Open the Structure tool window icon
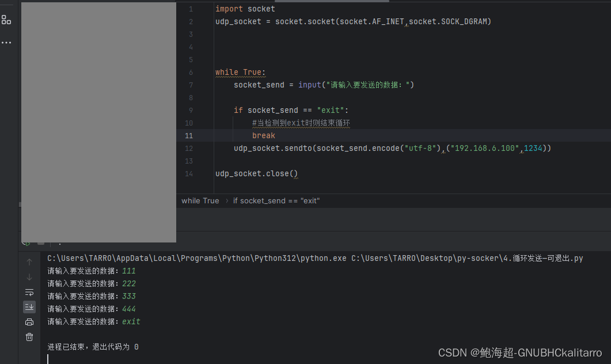The height and width of the screenshot is (364, 611). pos(6,20)
